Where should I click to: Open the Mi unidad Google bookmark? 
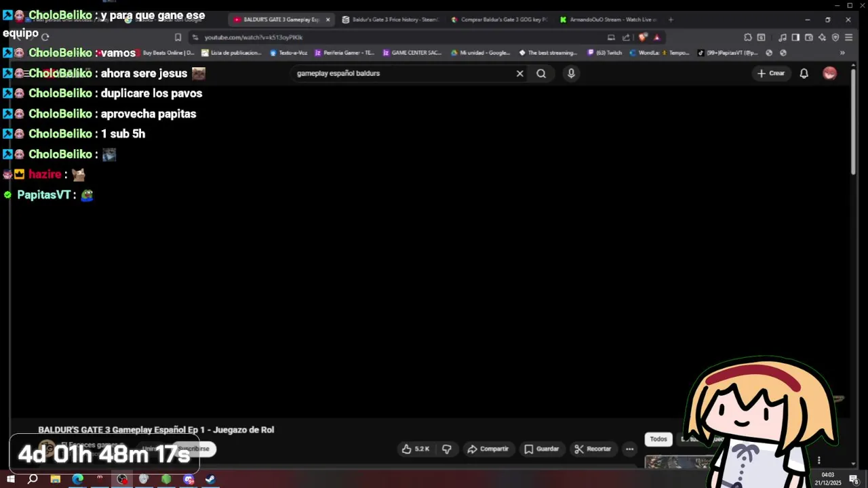pyautogui.click(x=481, y=52)
